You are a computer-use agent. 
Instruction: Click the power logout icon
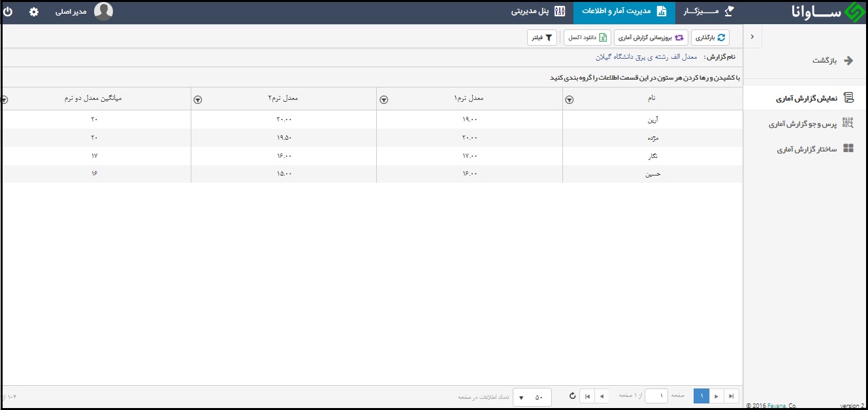tap(8, 12)
